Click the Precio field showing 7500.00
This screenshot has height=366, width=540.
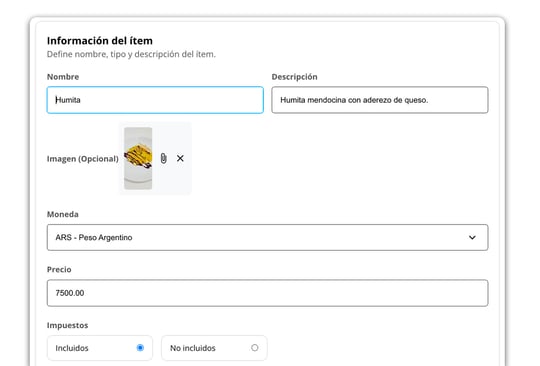coord(268,293)
